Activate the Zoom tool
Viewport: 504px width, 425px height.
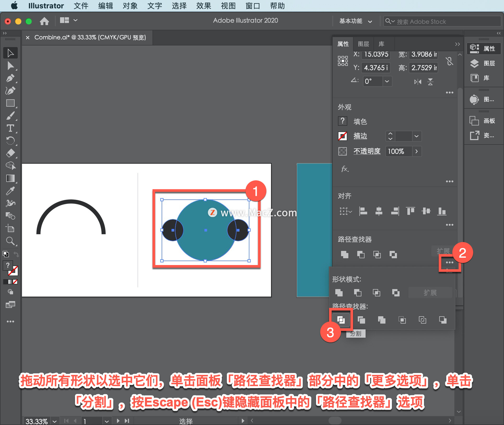(x=10, y=241)
